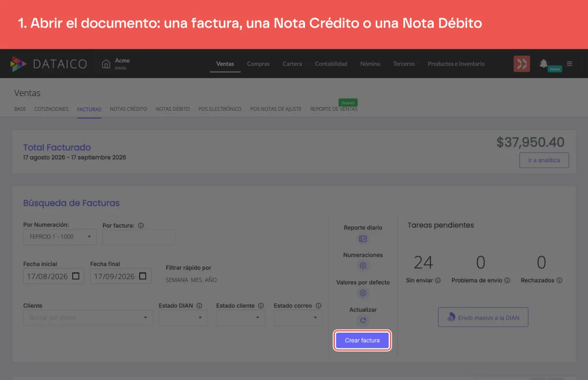This screenshot has height=380, width=588.
Task: Click Ir a analítica button
Action: click(x=544, y=160)
